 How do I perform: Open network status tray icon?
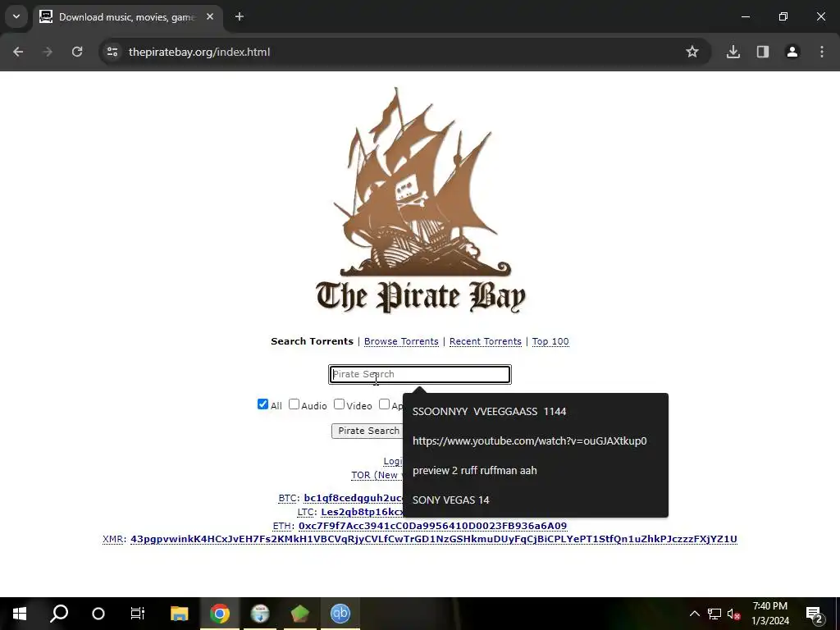(x=714, y=614)
